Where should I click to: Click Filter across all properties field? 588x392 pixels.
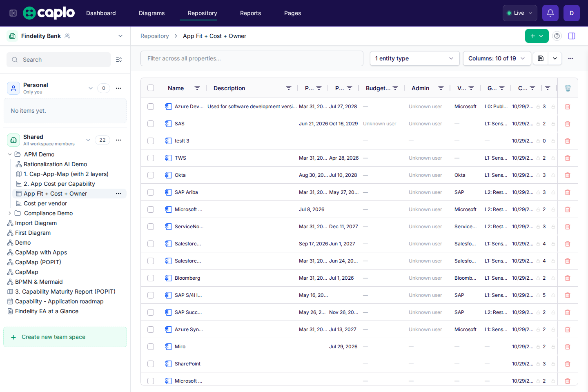pos(252,58)
